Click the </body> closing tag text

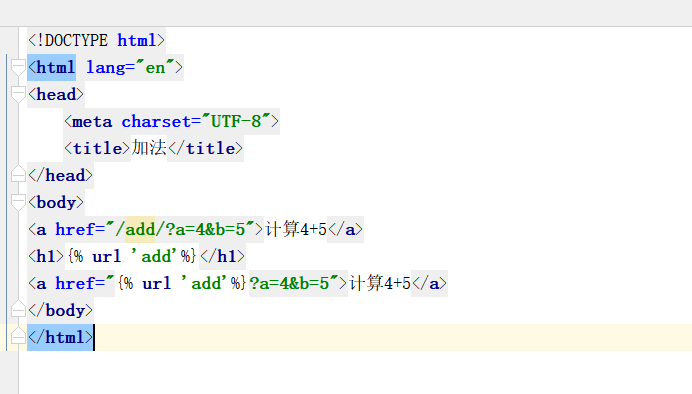(x=60, y=310)
